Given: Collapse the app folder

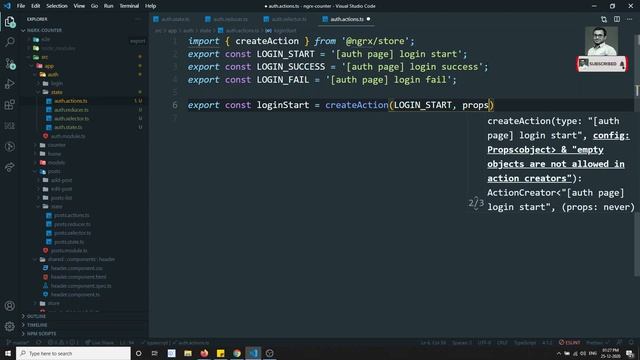Looking at the screenshot, I should click(x=49, y=66).
